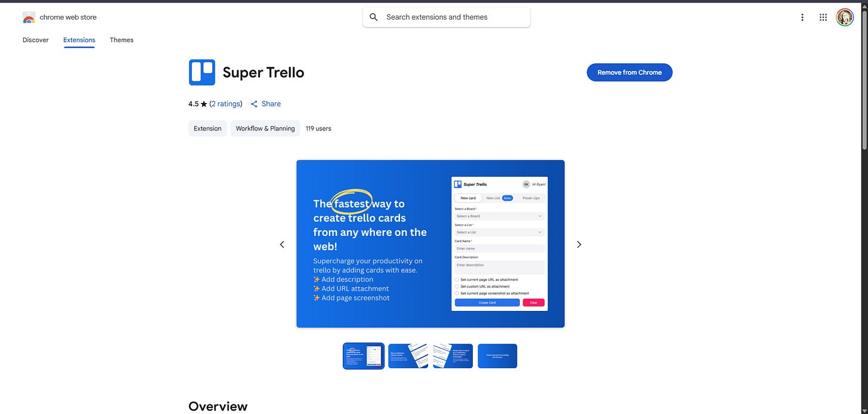Click the Chrome Web Store logo

(x=29, y=17)
